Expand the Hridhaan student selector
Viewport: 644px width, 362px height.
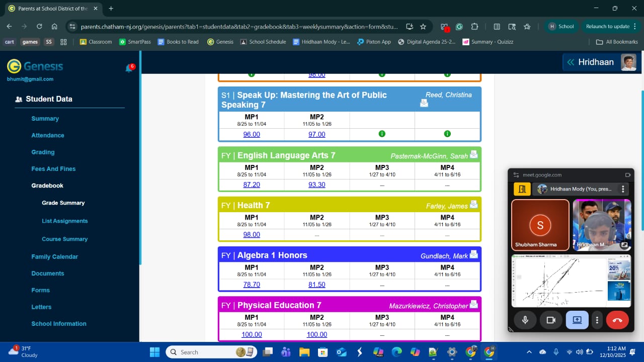coord(571,62)
